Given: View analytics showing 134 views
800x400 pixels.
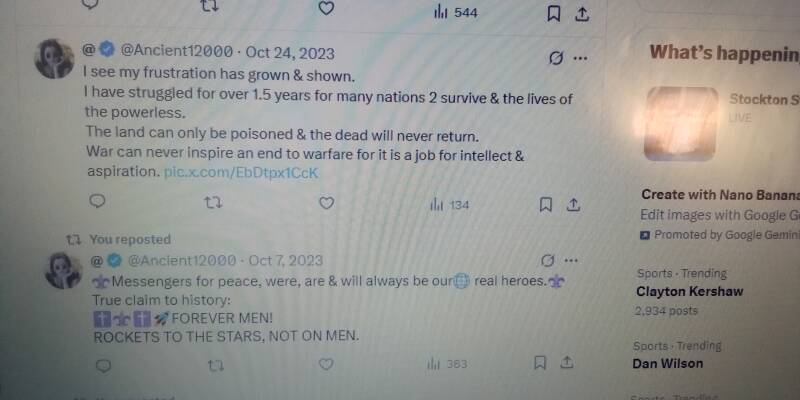Looking at the screenshot, I should point(449,205).
